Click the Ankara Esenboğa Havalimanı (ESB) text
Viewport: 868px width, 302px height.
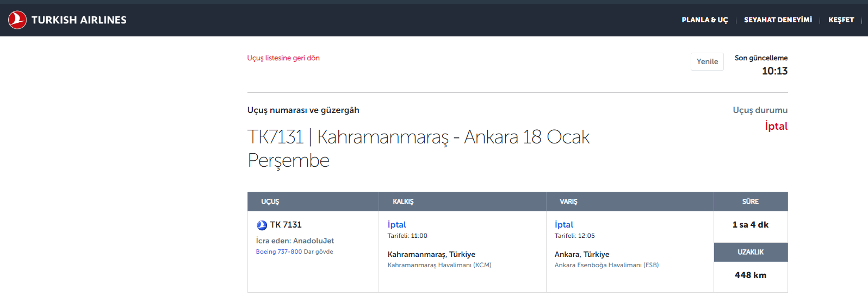(606, 266)
